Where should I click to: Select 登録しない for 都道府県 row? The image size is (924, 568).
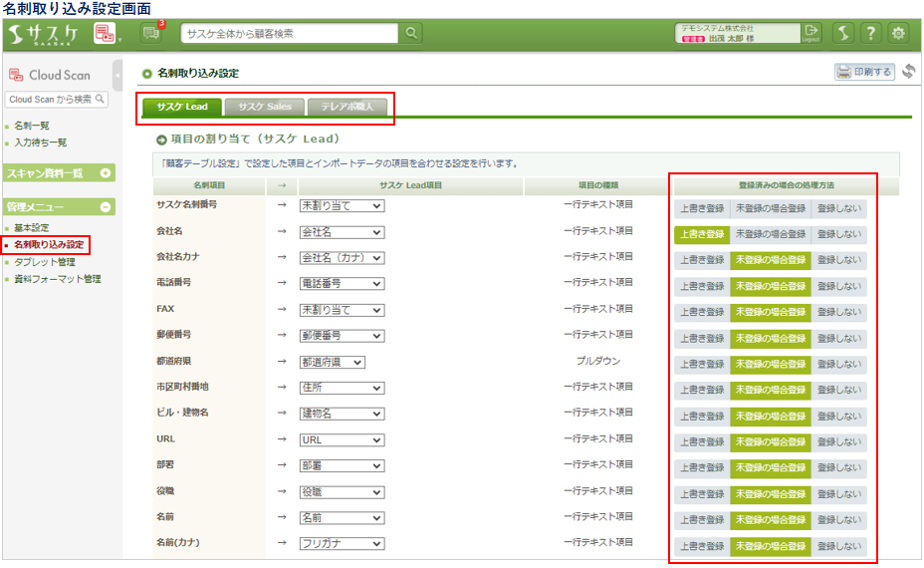tap(839, 364)
